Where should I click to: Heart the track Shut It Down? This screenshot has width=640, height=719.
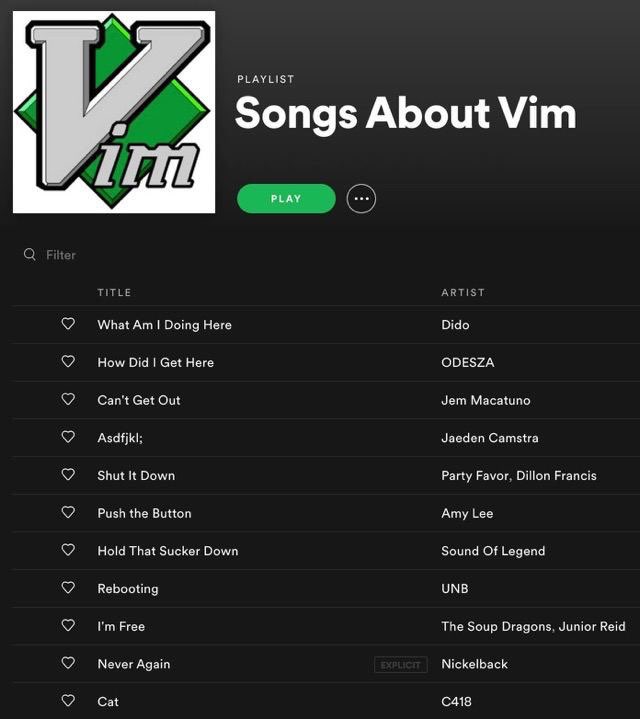point(68,474)
